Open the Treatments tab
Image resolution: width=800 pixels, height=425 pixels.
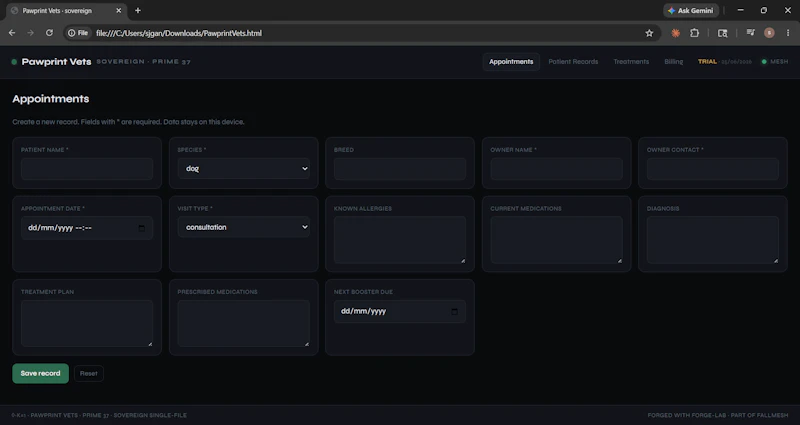631,62
